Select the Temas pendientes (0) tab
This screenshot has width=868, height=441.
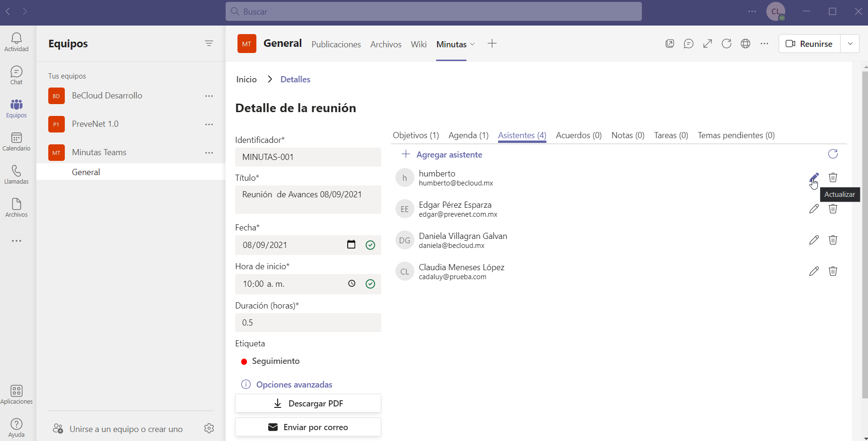pyautogui.click(x=736, y=135)
